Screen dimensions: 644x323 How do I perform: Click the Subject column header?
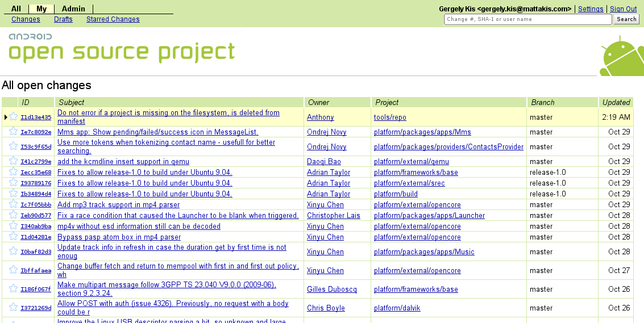coord(179,102)
